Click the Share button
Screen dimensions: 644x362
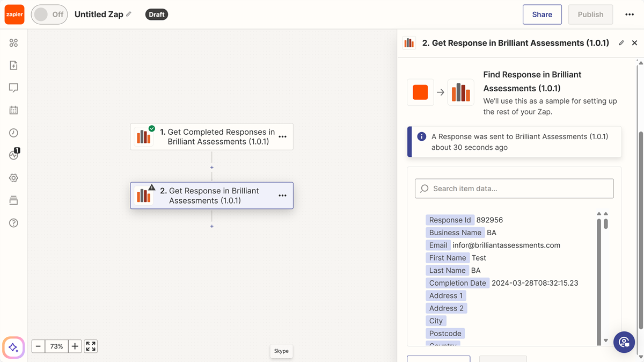click(542, 15)
